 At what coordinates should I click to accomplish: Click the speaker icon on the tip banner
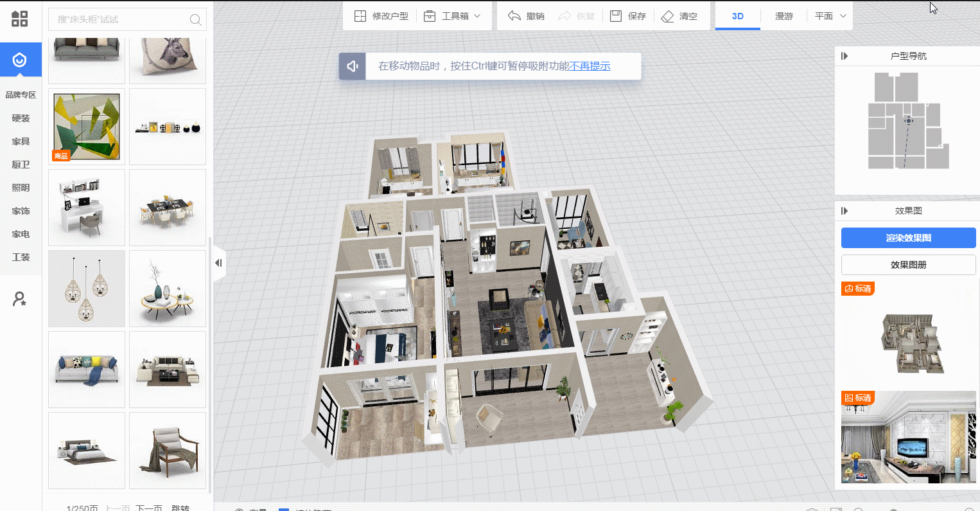tap(352, 66)
